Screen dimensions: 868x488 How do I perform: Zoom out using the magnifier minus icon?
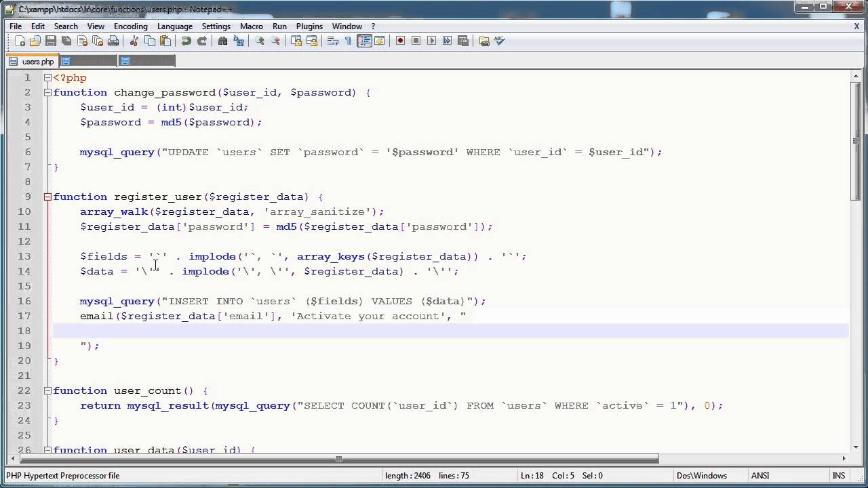click(x=275, y=41)
